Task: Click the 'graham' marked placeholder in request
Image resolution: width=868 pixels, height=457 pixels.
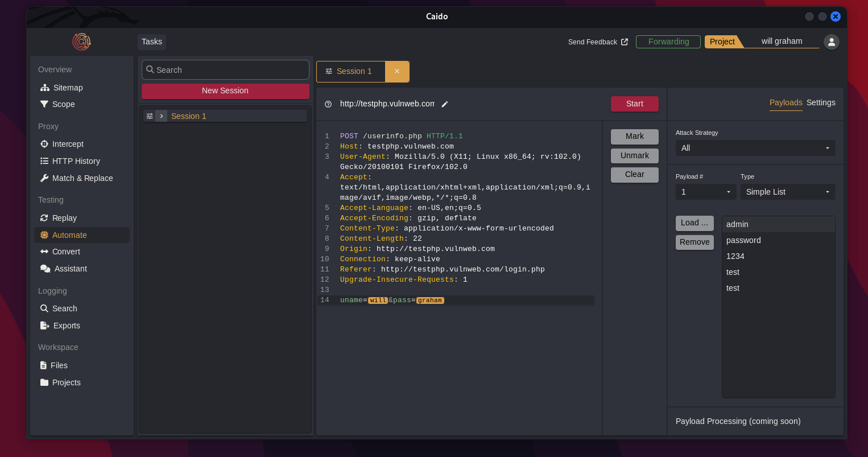Action: [x=430, y=300]
